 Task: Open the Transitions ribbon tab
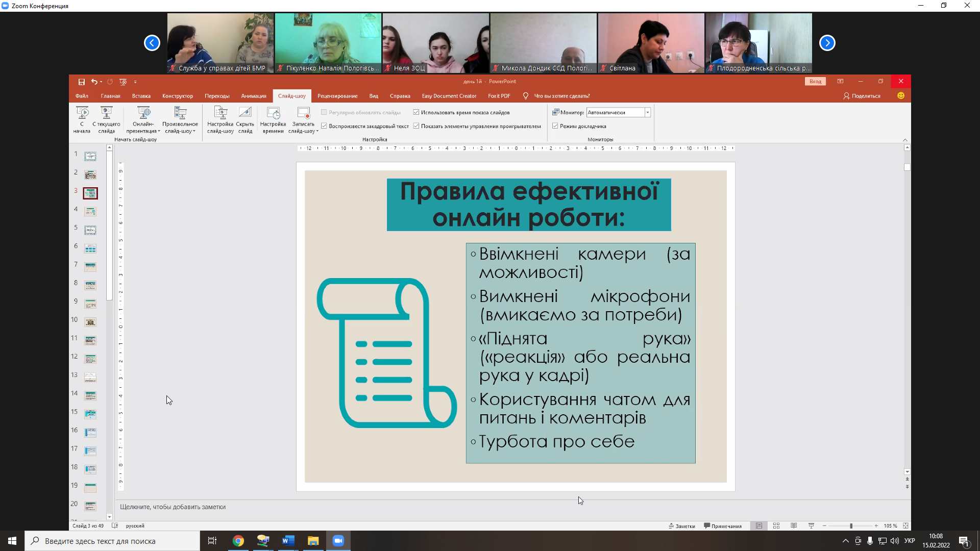[x=217, y=96]
